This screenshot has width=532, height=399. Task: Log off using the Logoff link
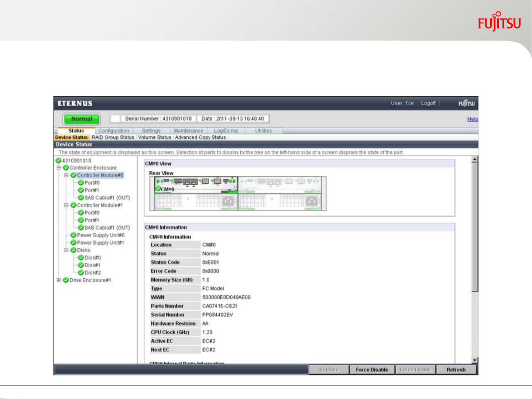click(428, 103)
